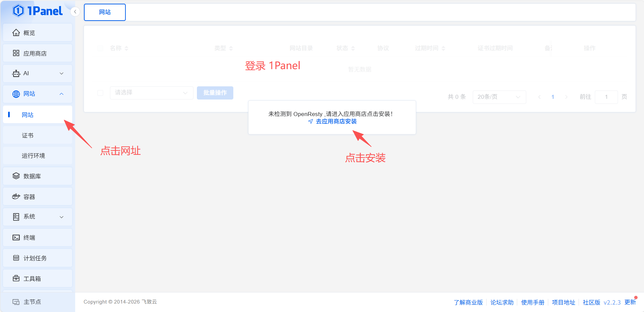644x312 pixels.
Task: Open the 使用手册 footer link
Action: [533, 302]
